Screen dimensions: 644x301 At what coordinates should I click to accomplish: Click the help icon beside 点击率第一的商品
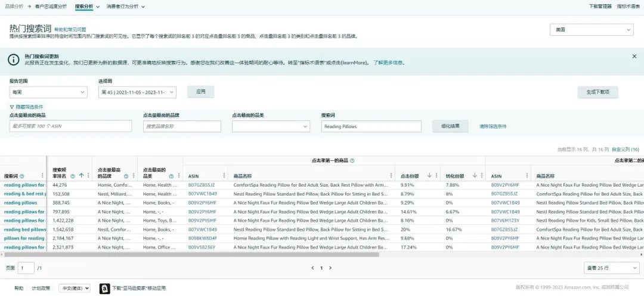pyautogui.click(x=352, y=160)
